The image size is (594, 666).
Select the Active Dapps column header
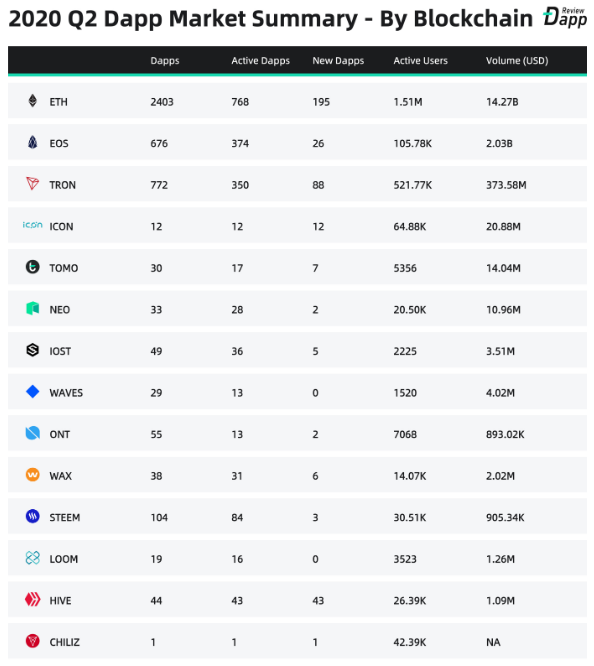260,61
